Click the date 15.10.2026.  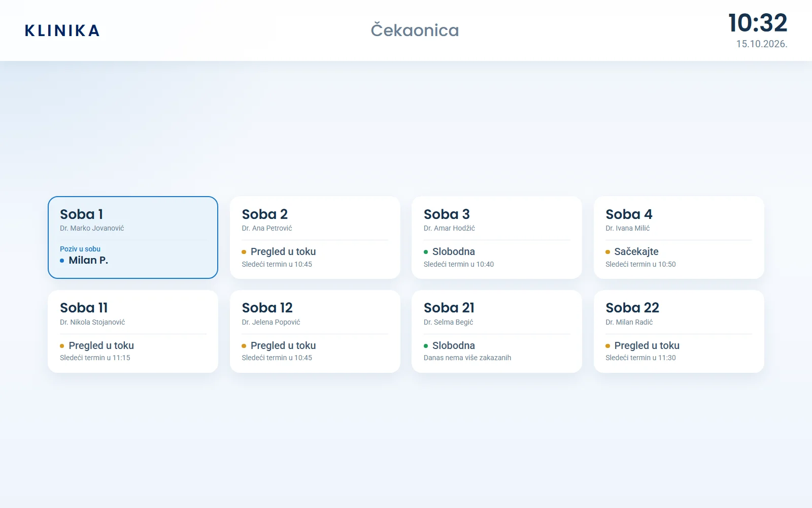pos(762,44)
